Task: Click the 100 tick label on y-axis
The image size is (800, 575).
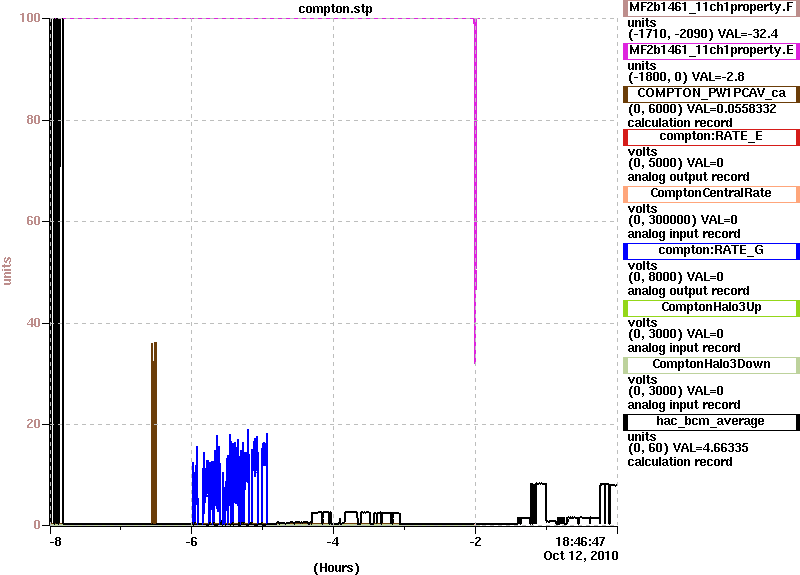Action: click(30, 18)
